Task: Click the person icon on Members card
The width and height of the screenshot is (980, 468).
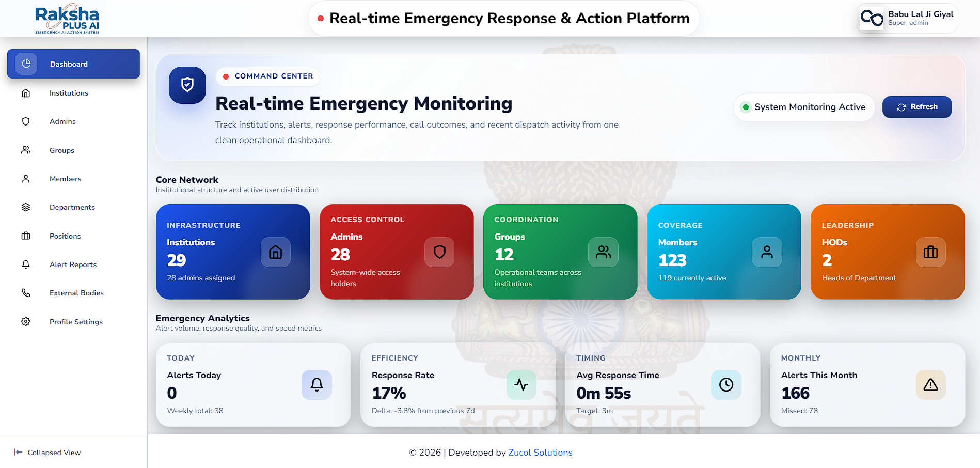Action: click(x=767, y=252)
